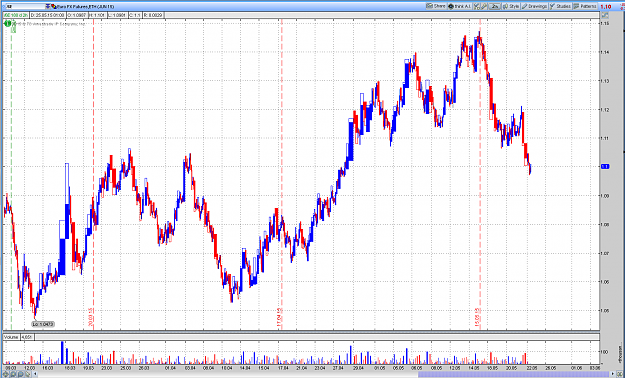Click the first zoom icon at bottom left
The height and width of the screenshot is (378, 625).
[x=6, y=374]
